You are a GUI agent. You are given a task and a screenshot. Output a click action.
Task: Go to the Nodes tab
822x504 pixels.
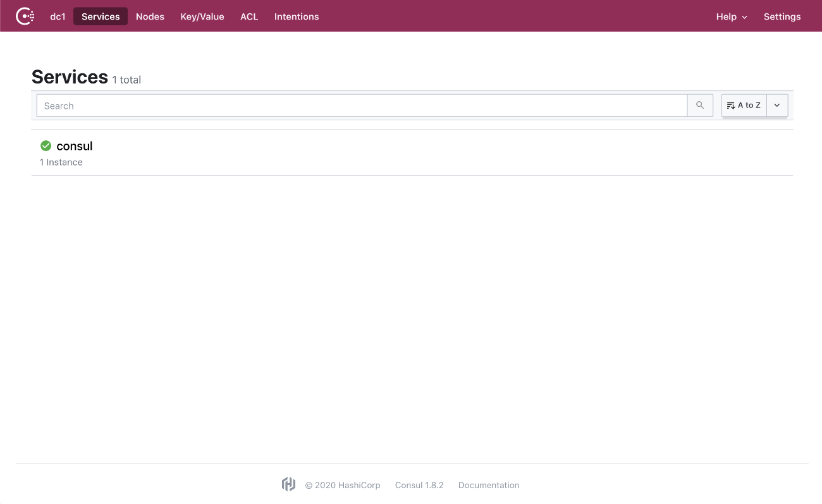click(x=150, y=16)
